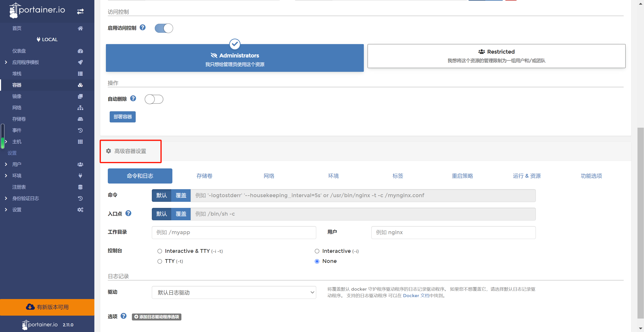Screen dimensions: 644x332
Task: Click the 用户 nginx input field
Action: pyautogui.click(x=453, y=233)
